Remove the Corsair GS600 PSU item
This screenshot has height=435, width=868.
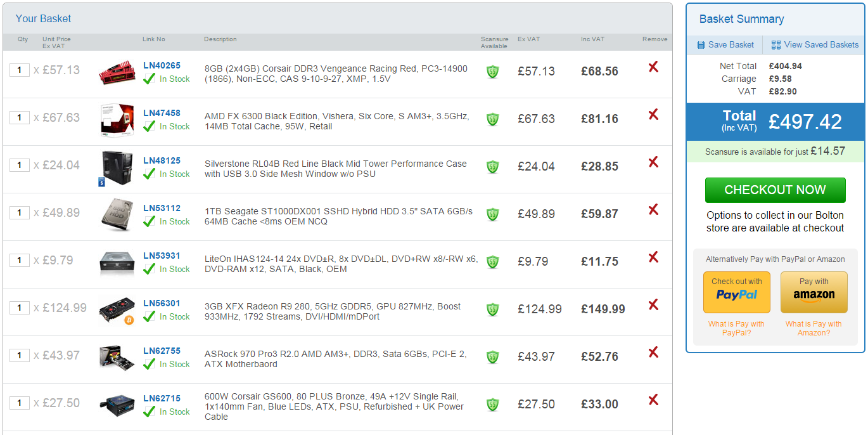pos(653,399)
